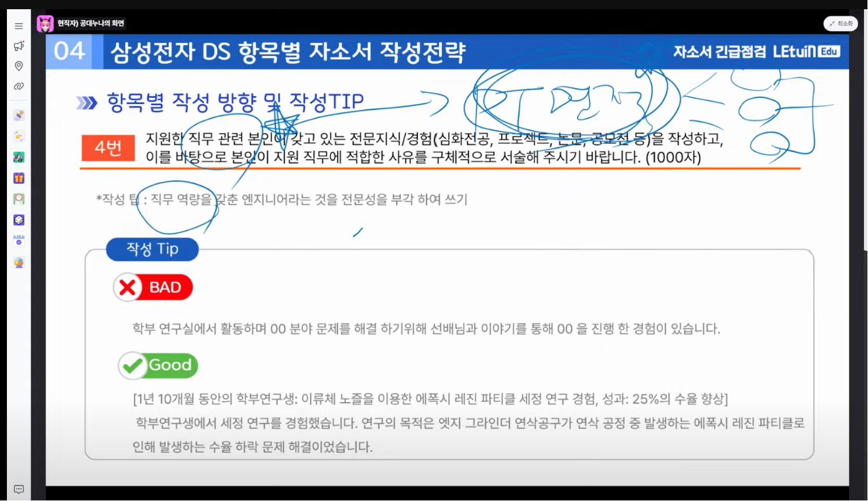The image size is (868, 501).
Task: Open the green scooter app icon
Action: pos(19,157)
